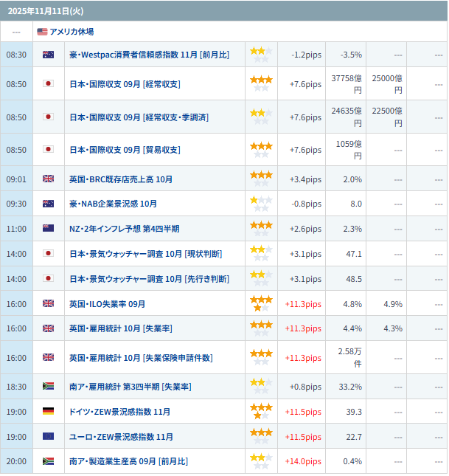Open 日本・国際収支 09月 [経常収支] link
This screenshot has height=476, width=449.
(125, 84)
